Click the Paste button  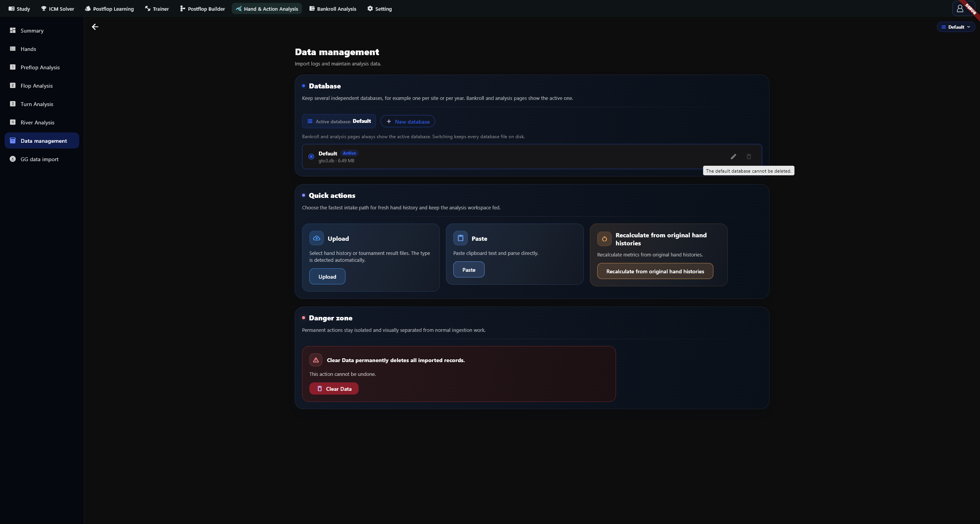click(469, 269)
